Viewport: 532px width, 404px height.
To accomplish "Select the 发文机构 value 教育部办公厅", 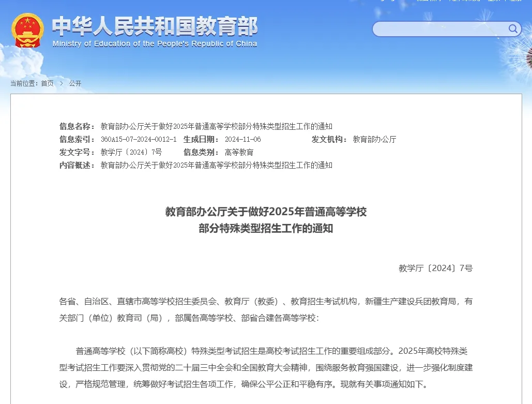I will pyautogui.click(x=374, y=140).
